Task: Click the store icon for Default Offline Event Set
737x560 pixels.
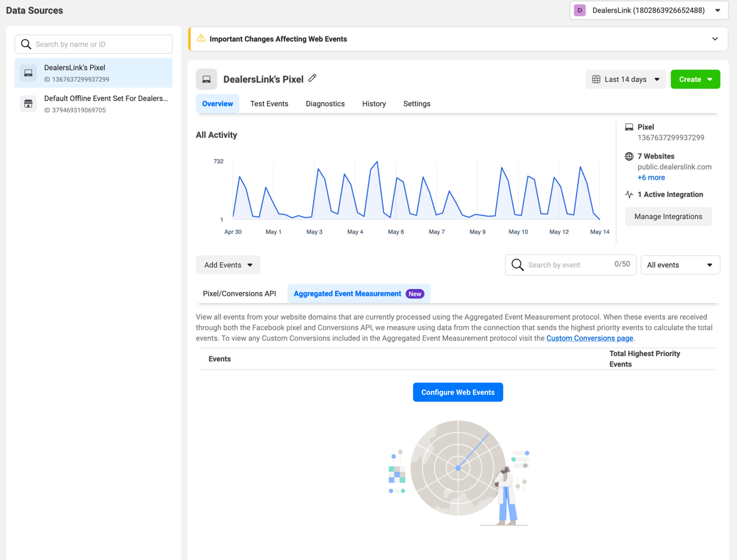Action: coord(28,104)
